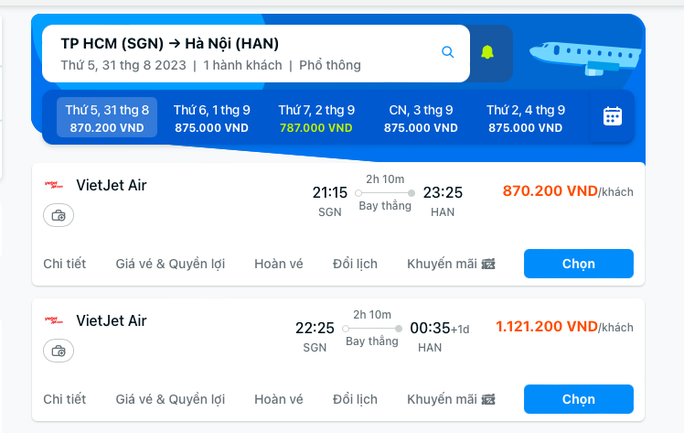The width and height of the screenshot is (684, 433).
Task: Click baggage icon on 21:15 flight
Action: point(58,215)
